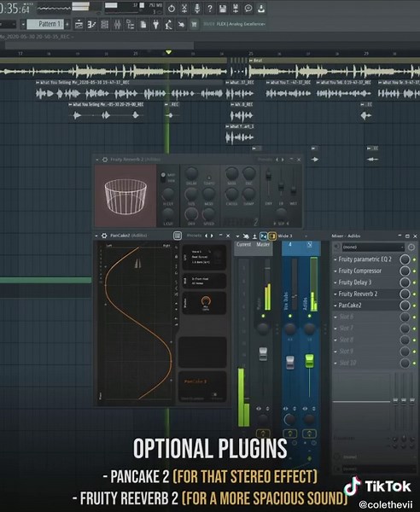Click the Vox Dubs track volume fader
Image resolution: width=420 pixels, height=512 pixels.
(289, 363)
